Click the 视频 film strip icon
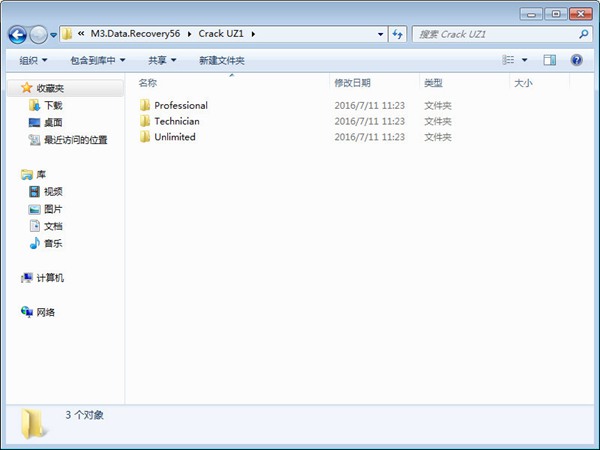Screen dimensions: 600x450 pyautogui.click(x=34, y=191)
